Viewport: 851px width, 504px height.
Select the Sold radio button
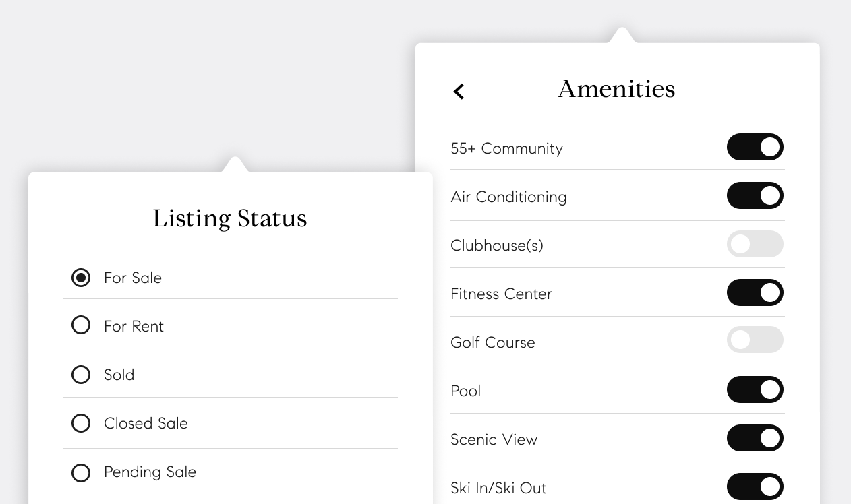(81, 375)
